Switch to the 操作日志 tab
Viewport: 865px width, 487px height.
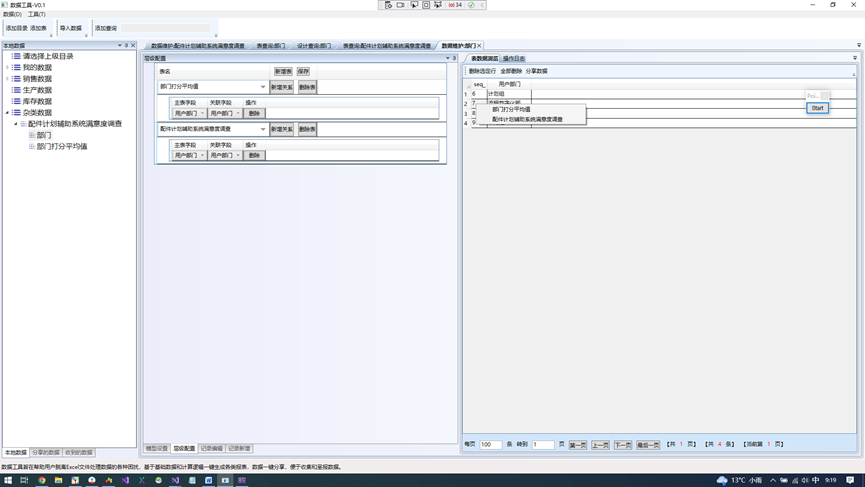coord(514,58)
